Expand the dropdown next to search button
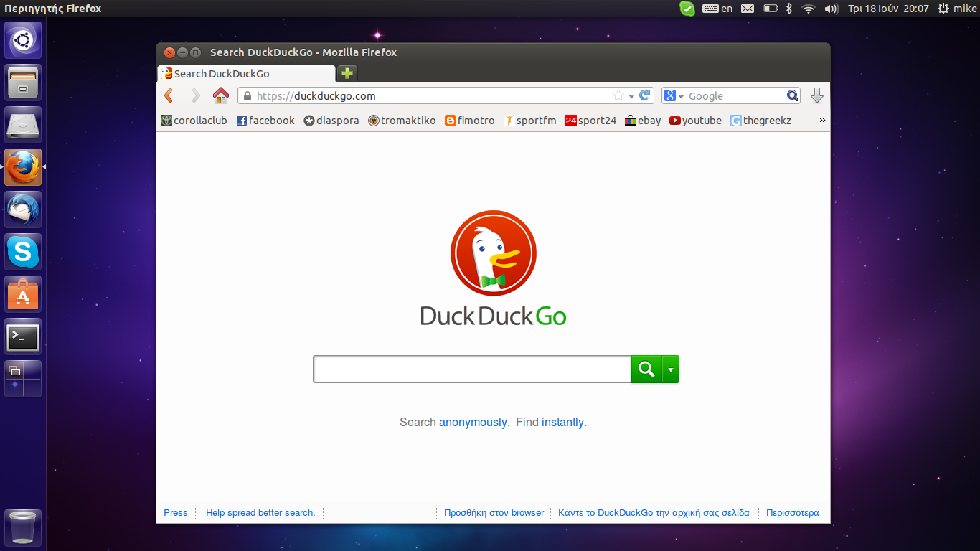980x551 pixels. click(671, 369)
